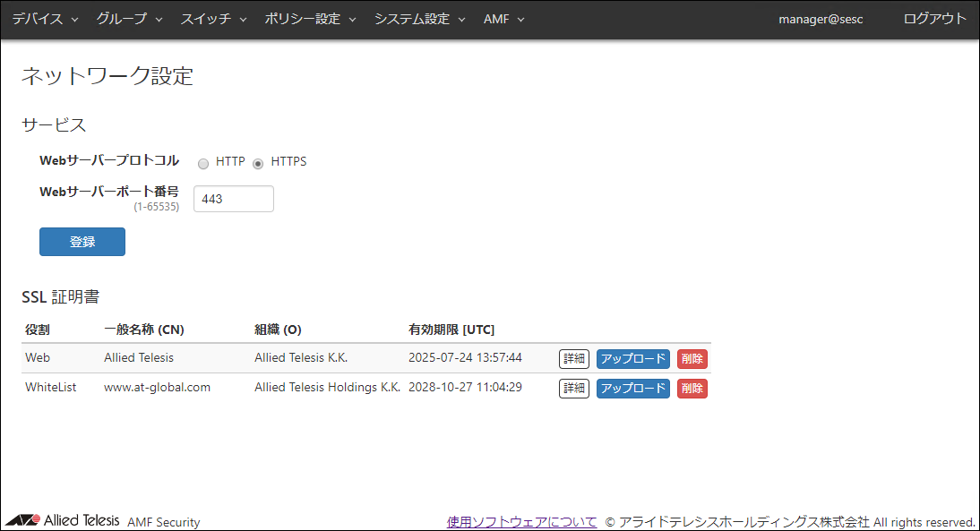Open the AMF dropdown menu
This screenshot has height=531, width=980.
pyautogui.click(x=503, y=19)
